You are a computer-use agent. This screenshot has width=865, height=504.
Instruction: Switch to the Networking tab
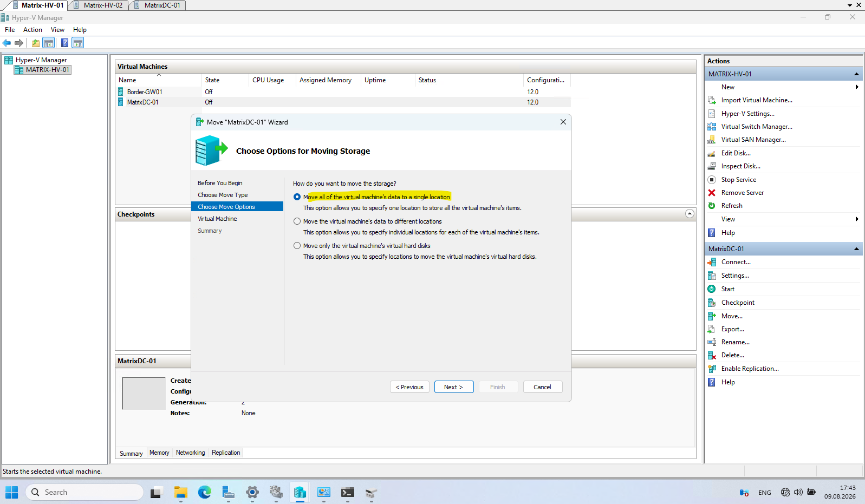point(190,453)
